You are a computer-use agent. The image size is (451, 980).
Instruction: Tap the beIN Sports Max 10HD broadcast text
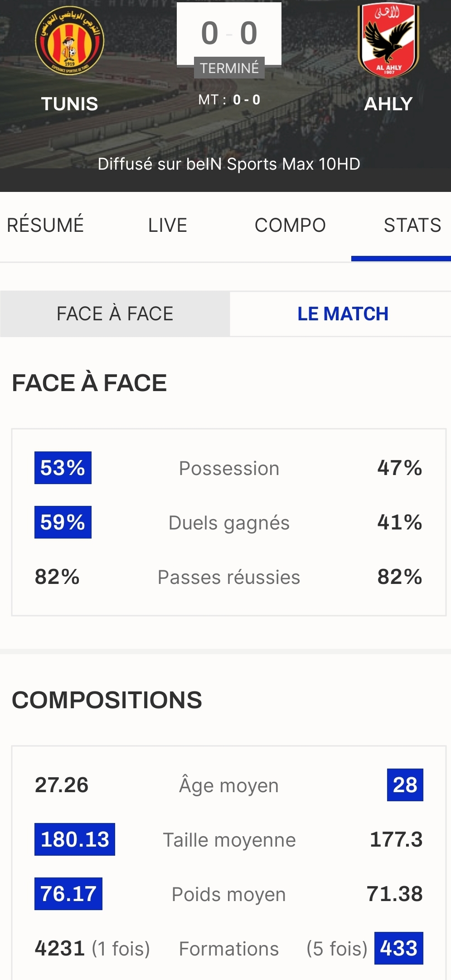(229, 164)
